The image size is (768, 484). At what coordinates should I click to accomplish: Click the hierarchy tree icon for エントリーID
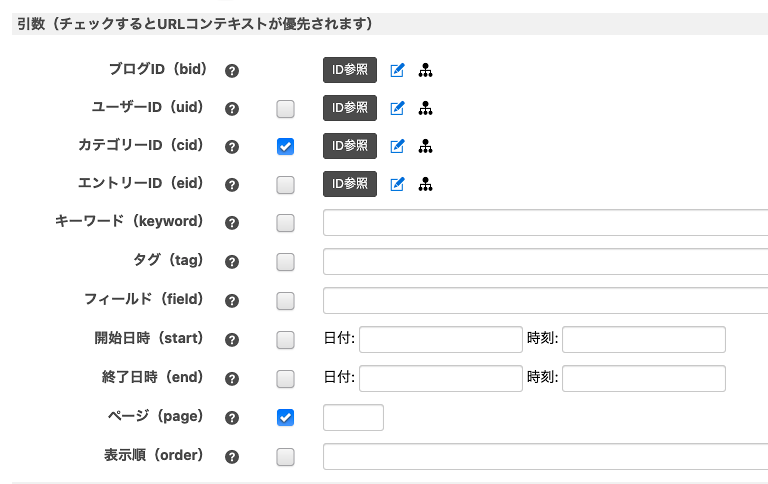point(425,184)
